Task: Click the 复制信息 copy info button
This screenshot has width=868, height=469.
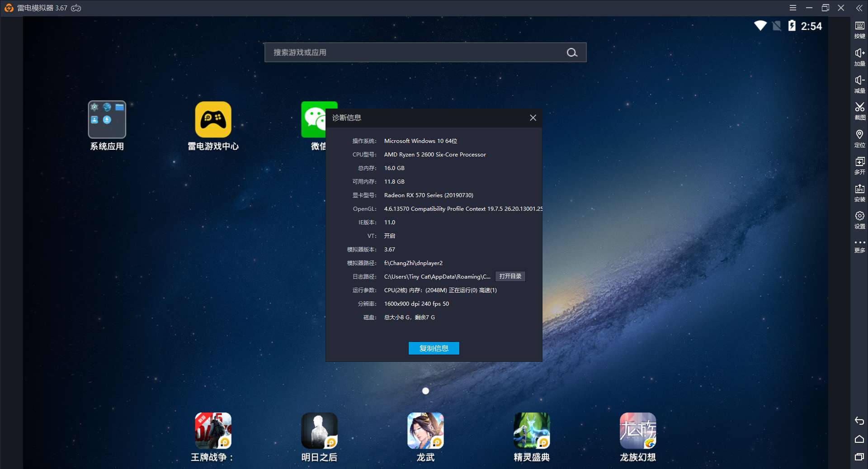Action: [x=434, y=348]
